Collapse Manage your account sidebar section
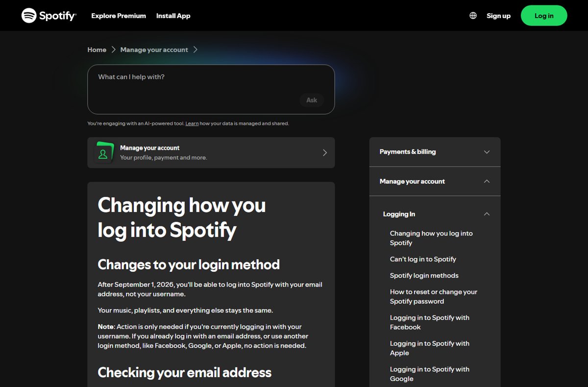The image size is (588, 387). (x=435, y=181)
